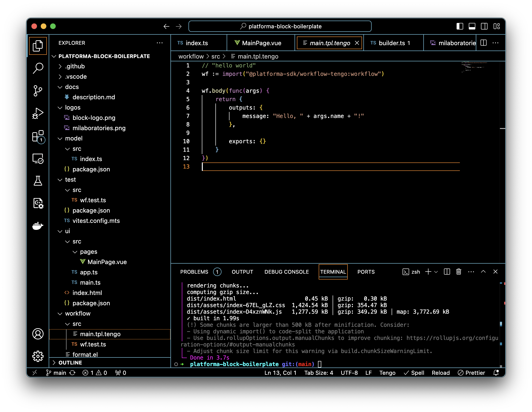
Task: Toggle the secondary side bar
Action: tap(484, 26)
